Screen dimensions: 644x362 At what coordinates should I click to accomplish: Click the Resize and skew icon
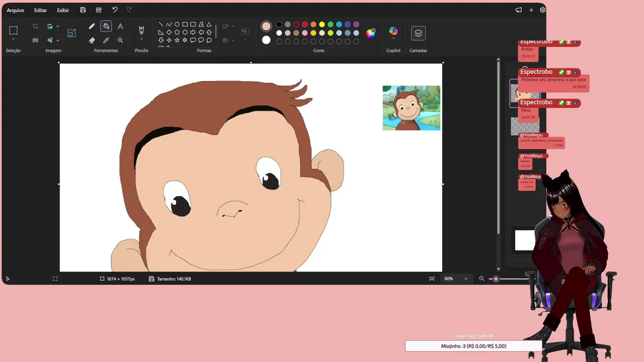71,33
